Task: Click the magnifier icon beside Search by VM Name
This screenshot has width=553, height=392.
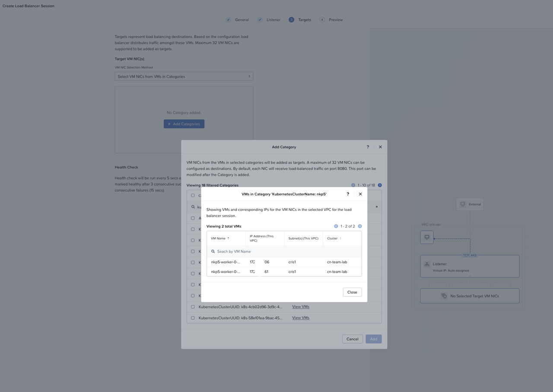Action: pos(213,251)
